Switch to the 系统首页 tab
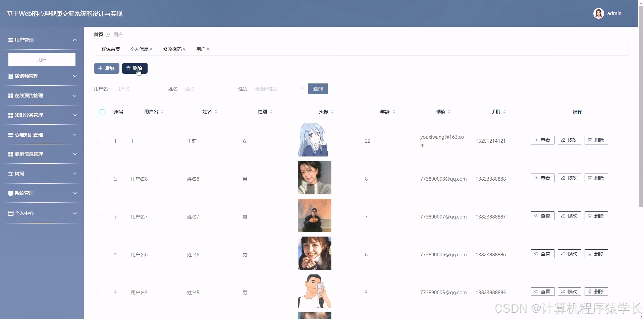The width and height of the screenshot is (644, 319). click(111, 49)
